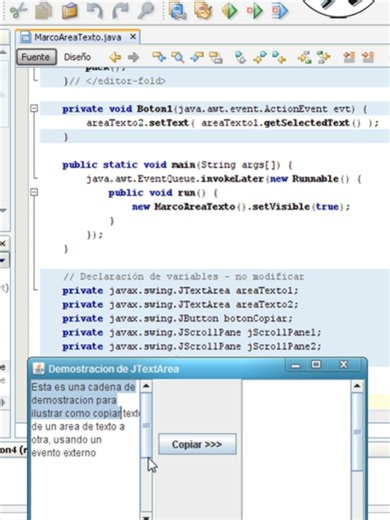The width and height of the screenshot is (390, 520).
Task: Minimize the Demostracion de JTextArea window
Action: click(295, 365)
